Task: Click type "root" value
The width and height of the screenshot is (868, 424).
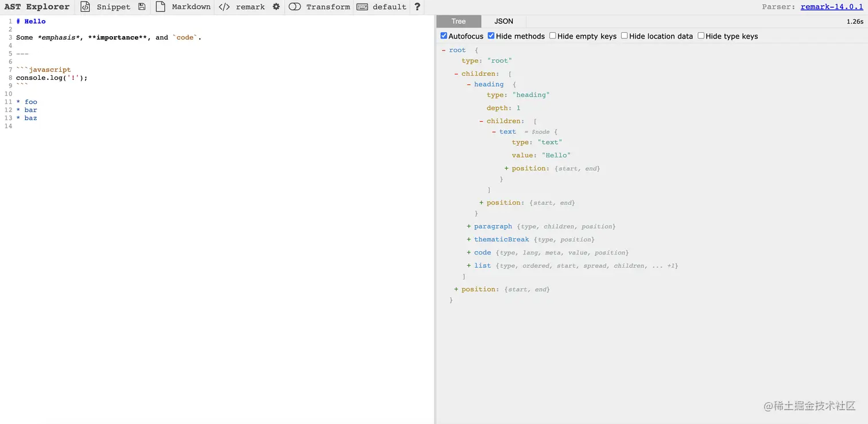Action: (x=499, y=61)
